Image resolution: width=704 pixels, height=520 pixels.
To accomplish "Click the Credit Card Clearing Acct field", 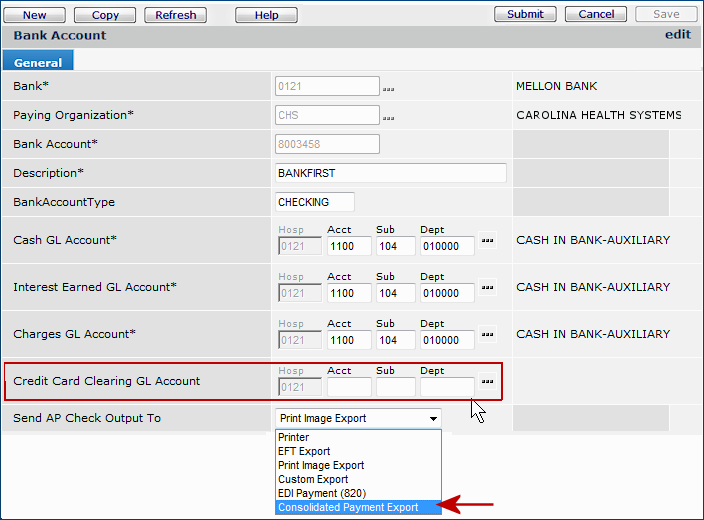I will tap(349, 387).
